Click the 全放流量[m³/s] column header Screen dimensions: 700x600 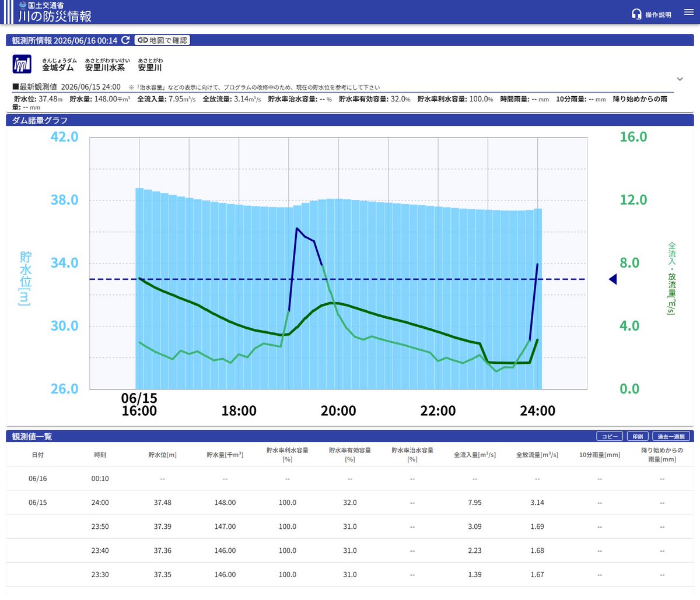pos(537,455)
